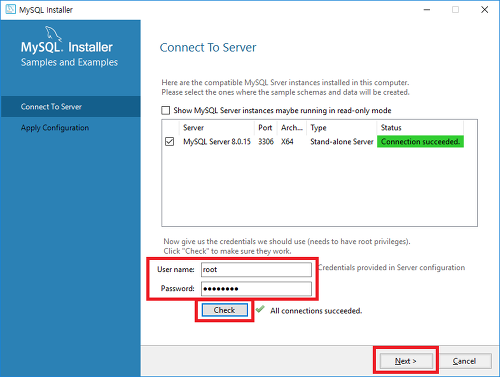Click the Port column header

pos(266,128)
